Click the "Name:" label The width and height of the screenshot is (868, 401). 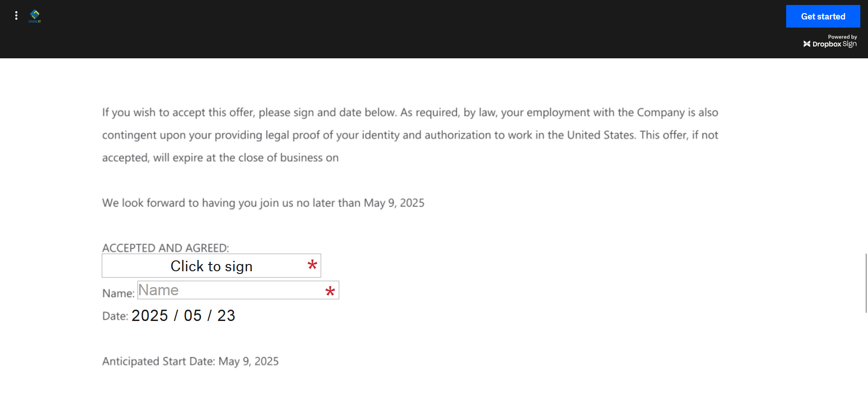tap(119, 293)
